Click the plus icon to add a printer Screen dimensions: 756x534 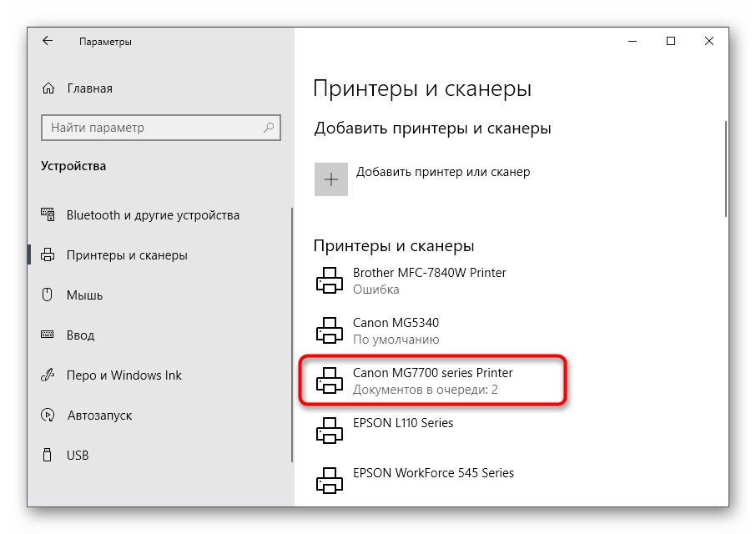331,179
